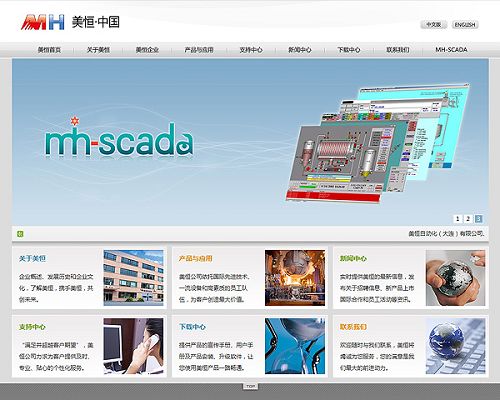Show banner slide 1
This screenshot has width=500, height=400.
coord(457,219)
